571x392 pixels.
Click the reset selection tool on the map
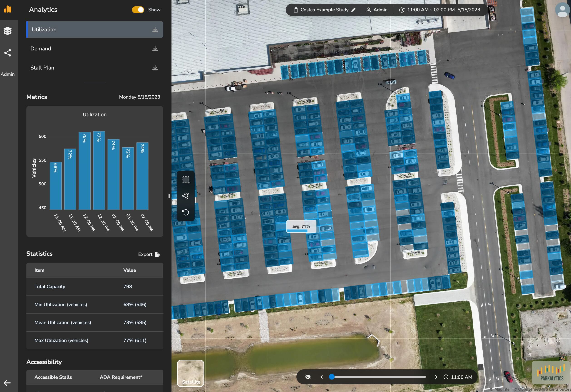186,212
